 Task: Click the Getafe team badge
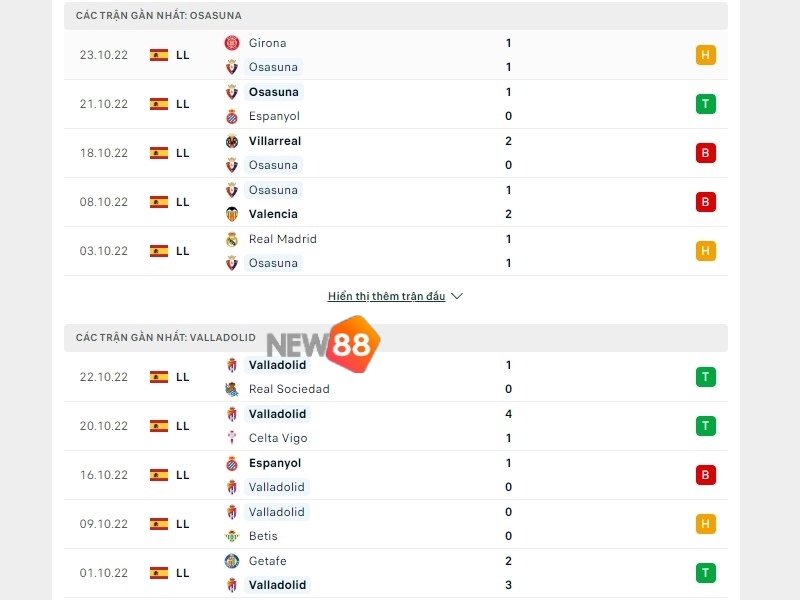coord(231,561)
